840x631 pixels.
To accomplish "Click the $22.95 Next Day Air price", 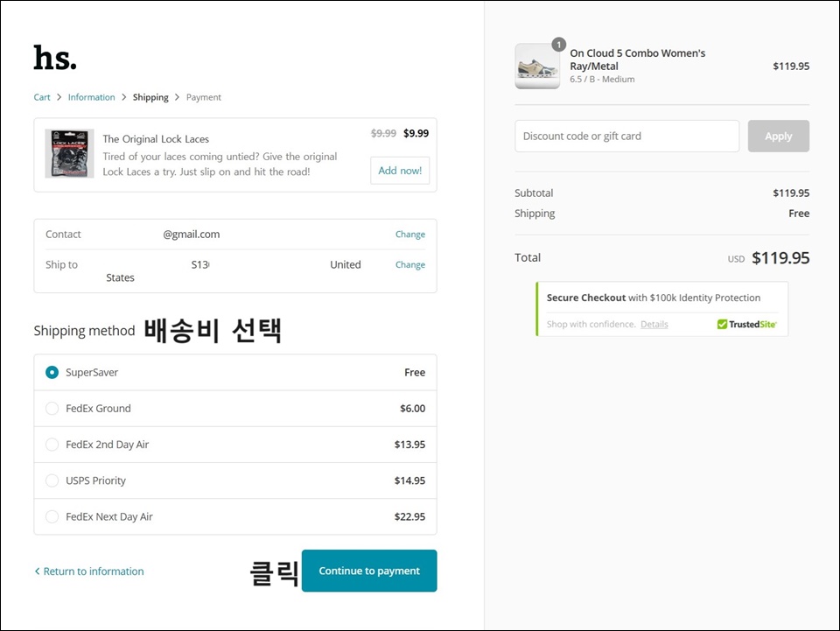I will click(x=409, y=516).
